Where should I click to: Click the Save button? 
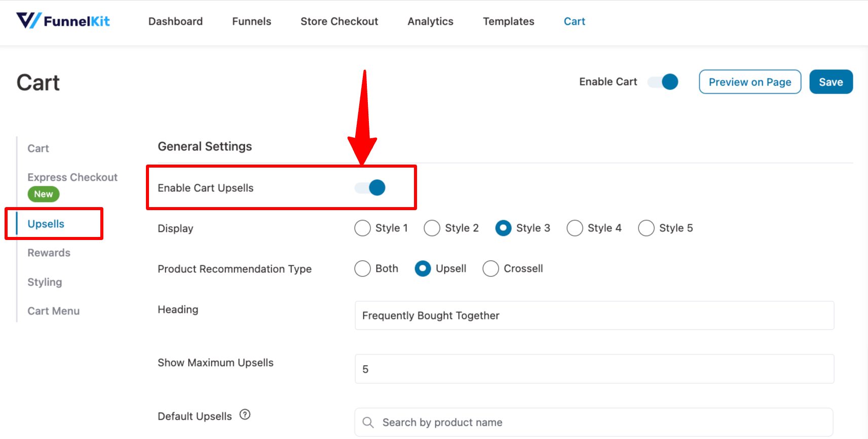point(831,82)
